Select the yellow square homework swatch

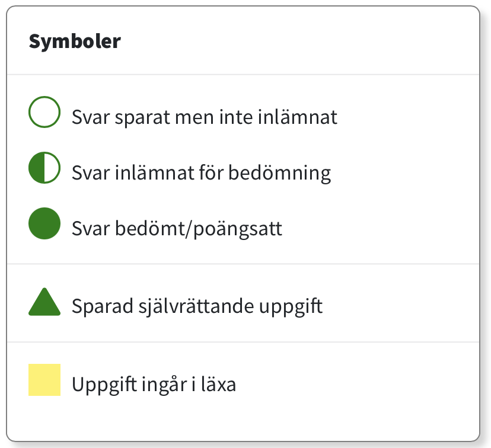pyautogui.click(x=44, y=380)
